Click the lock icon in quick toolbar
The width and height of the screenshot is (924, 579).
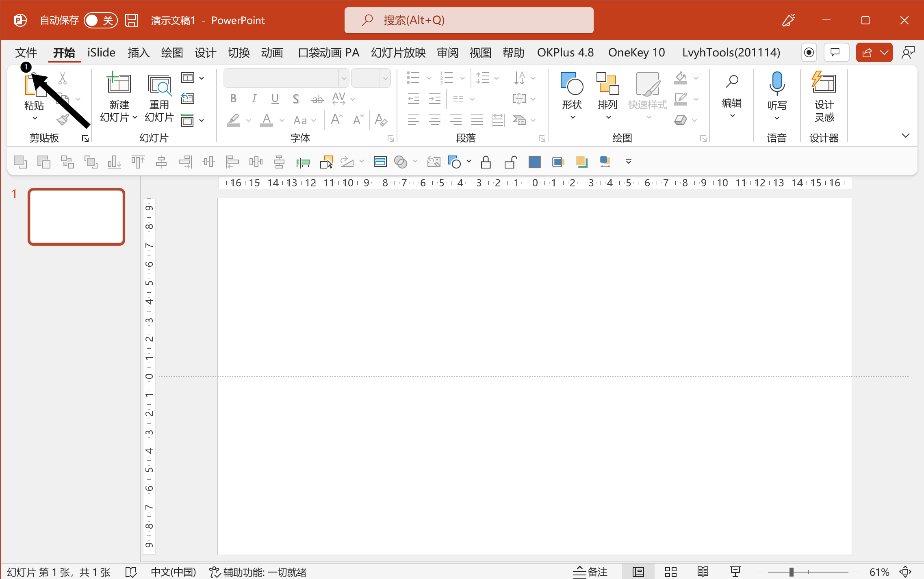[486, 162]
